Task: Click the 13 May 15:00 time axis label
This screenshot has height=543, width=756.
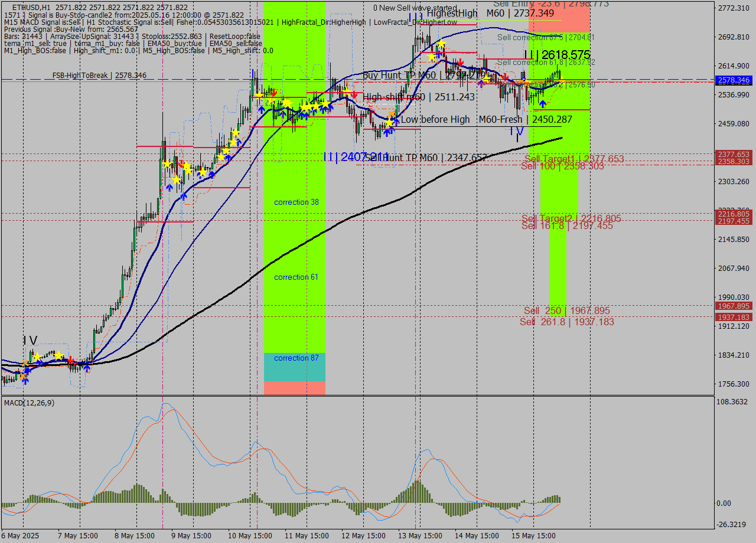Action: (x=420, y=535)
